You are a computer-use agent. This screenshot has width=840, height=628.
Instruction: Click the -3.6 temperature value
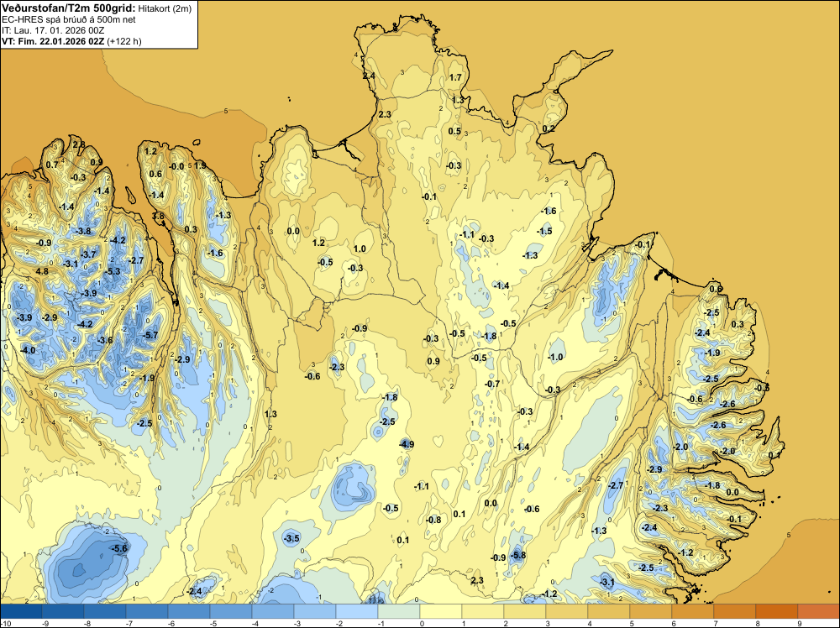pos(105,340)
